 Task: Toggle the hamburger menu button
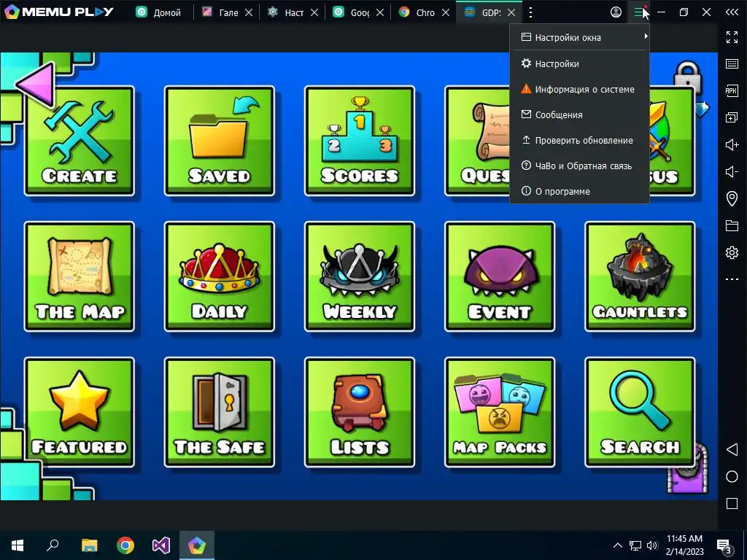(x=638, y=12)
